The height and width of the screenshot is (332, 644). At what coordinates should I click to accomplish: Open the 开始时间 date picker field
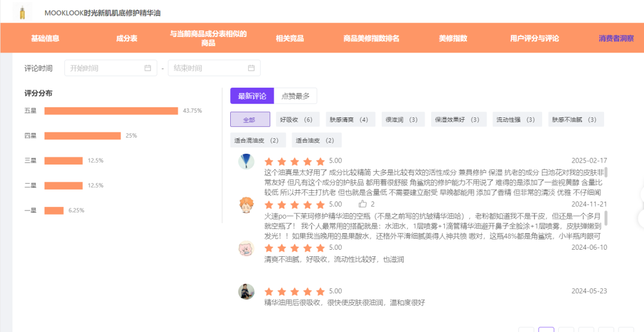point(111,68)
